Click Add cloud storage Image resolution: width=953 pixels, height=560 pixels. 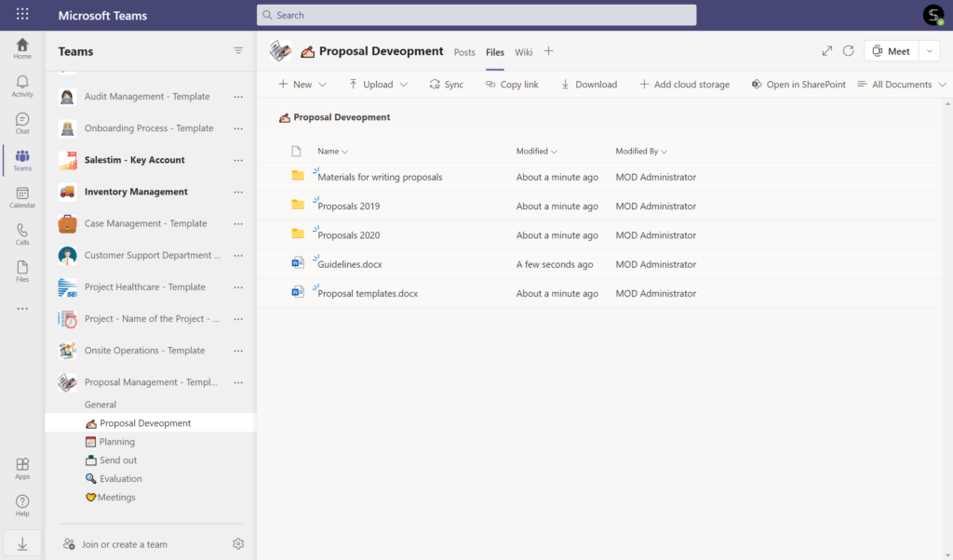684,85
